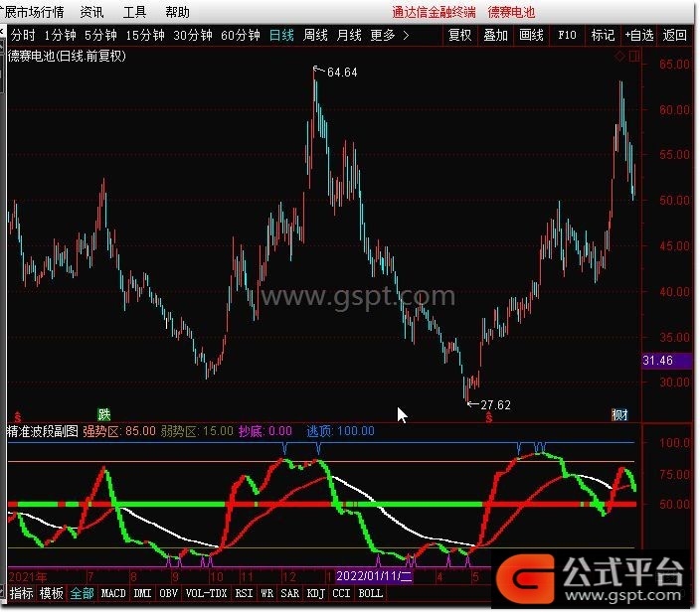Image resolution: width=700 pixels, height=612 pixels.
Task: Select the 30分钟 period tab
Action: 193,35
